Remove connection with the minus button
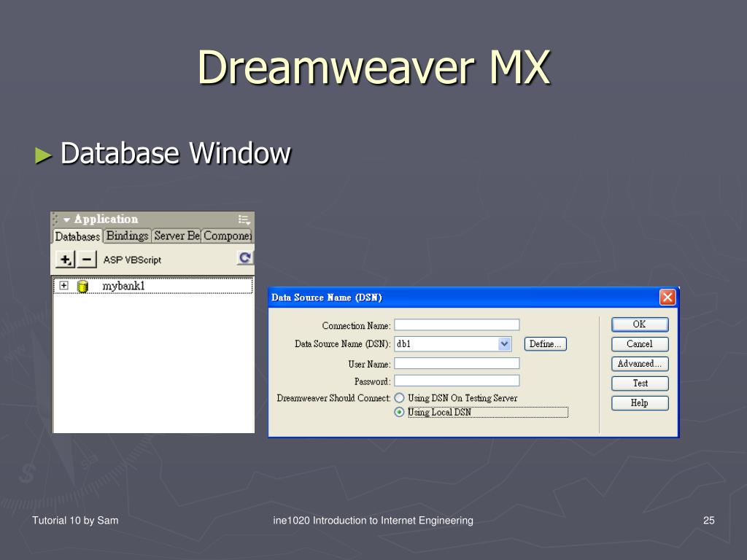 (87, 260)
